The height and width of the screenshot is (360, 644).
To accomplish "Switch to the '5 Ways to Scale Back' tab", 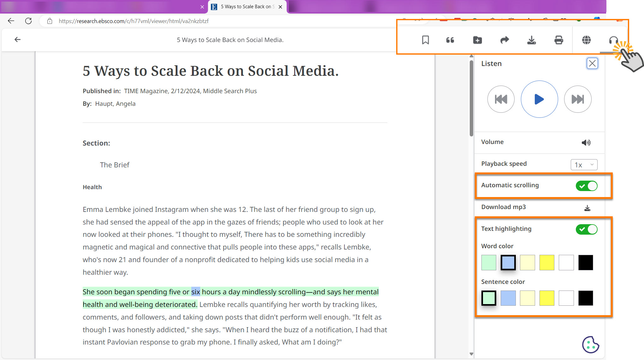I will (247, 7).
